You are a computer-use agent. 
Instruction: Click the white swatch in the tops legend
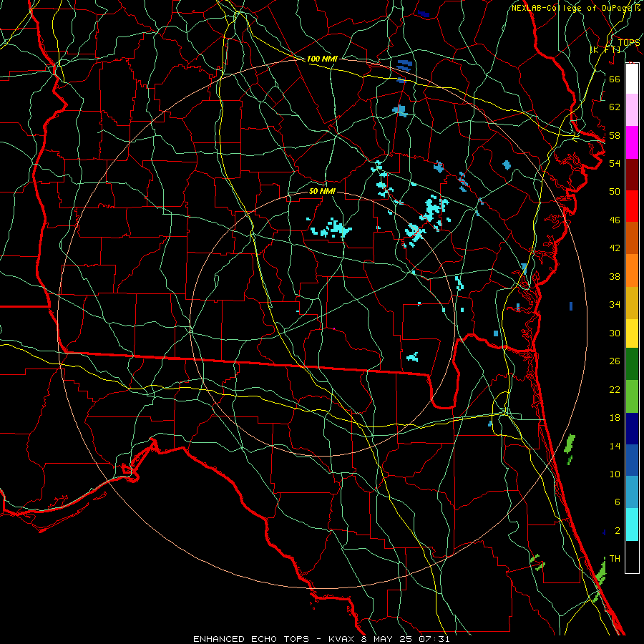tap(632, 79)
